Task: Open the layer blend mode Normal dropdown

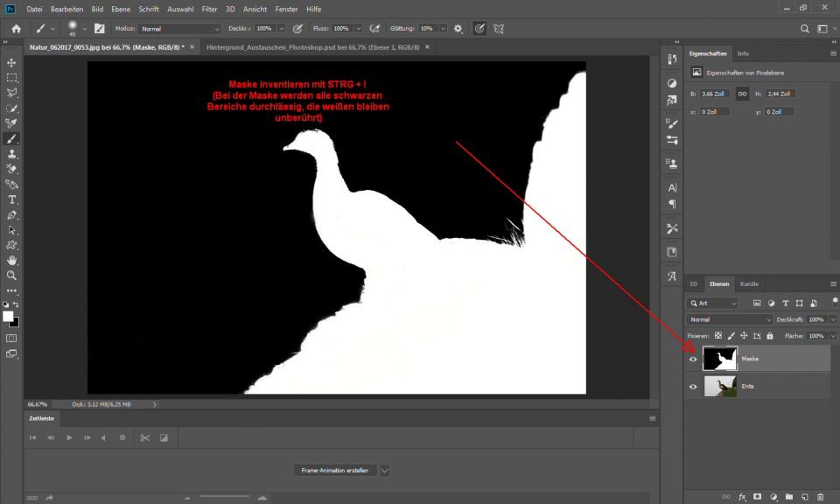Action: (x=730, y=319)
